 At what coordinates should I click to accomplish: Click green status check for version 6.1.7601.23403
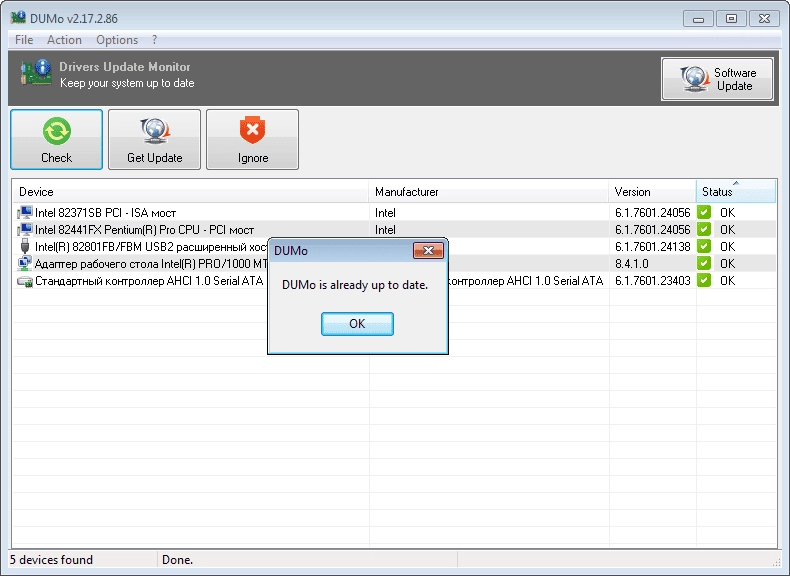[x=704, y=280]
